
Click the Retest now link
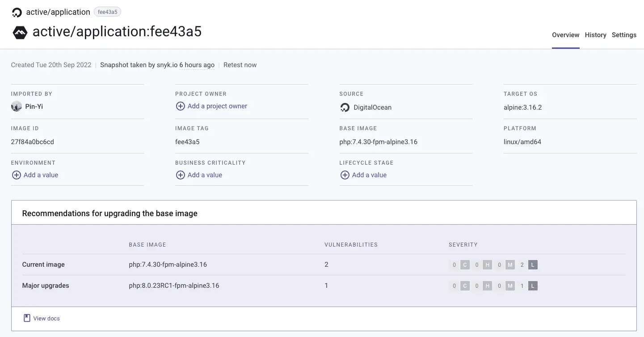click(240, 65)
